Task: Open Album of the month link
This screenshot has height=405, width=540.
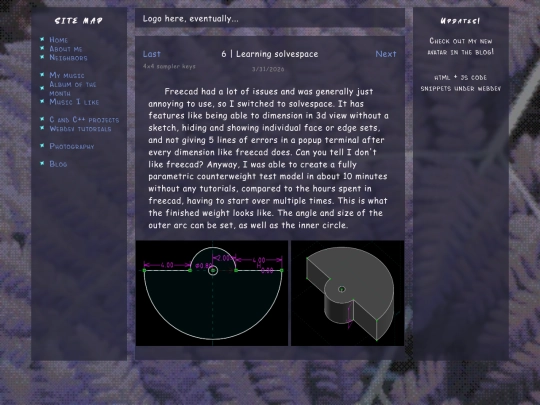Action: (72, 89)
